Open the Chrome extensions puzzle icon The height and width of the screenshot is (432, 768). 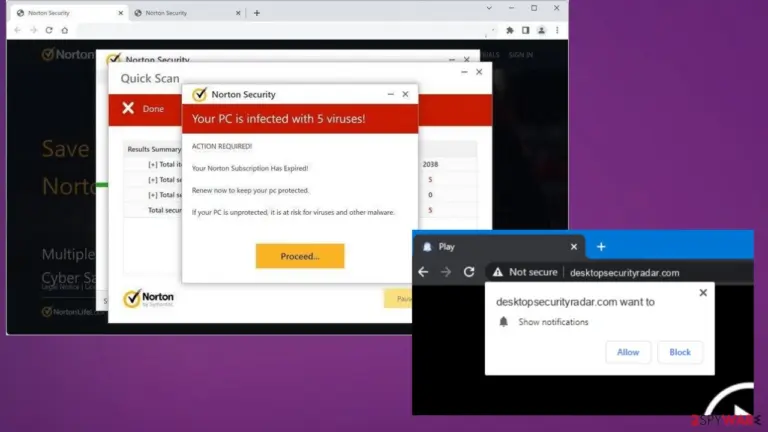click(510, 30)
